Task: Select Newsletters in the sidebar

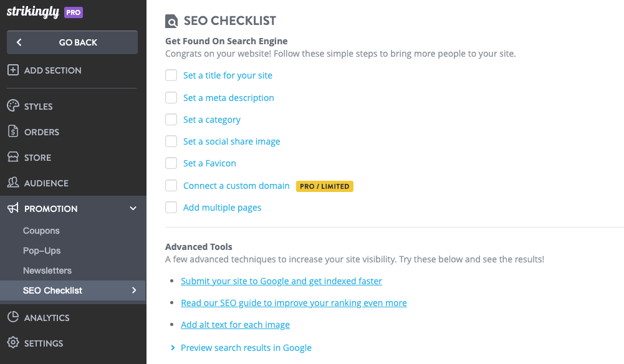Action: tap(47, 271)
